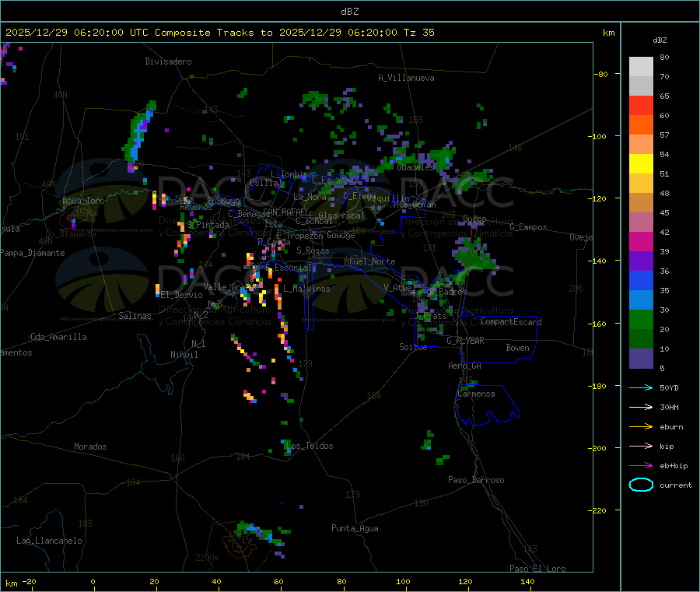This screenshot has height=592, width=700.
Task: Click the Nihuil map label
Action: tap(184, 355)
